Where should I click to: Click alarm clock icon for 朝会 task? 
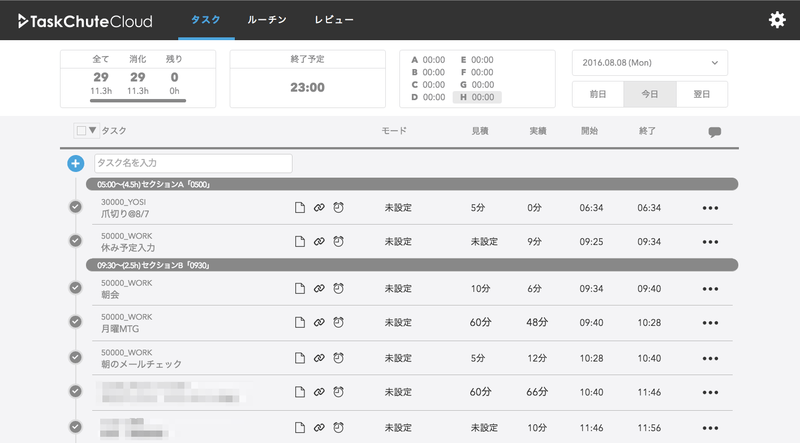338,288
